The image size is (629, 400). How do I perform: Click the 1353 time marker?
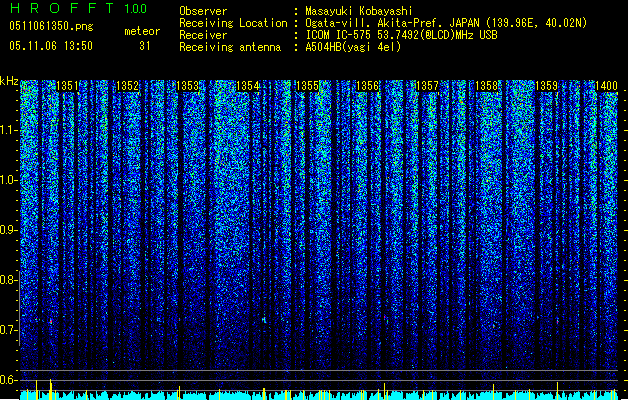188,86
